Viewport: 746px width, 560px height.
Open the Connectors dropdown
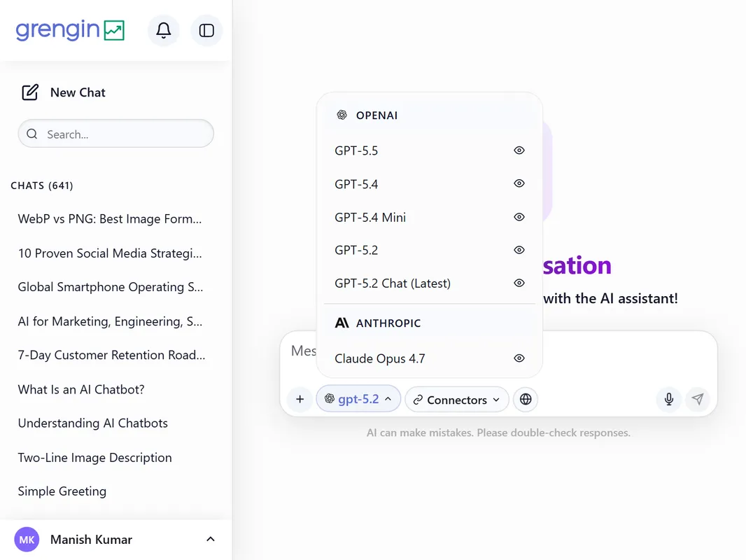coord(457,400)
